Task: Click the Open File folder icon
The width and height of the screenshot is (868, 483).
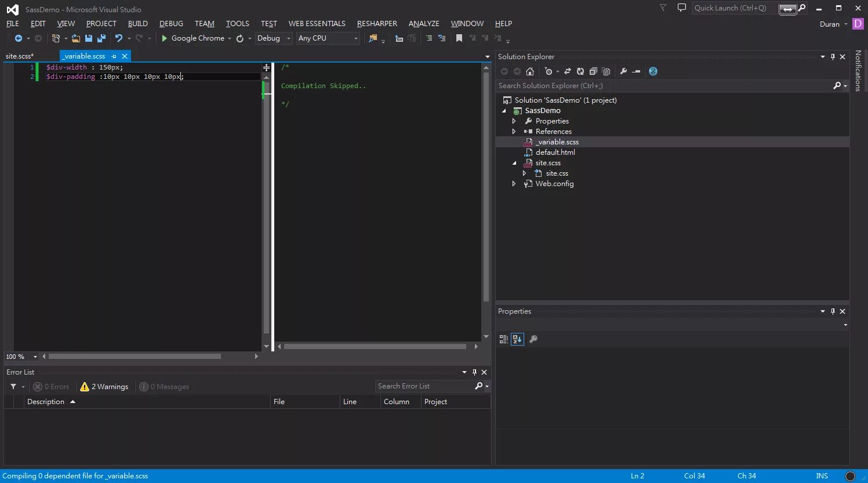Action: [76, 38]
